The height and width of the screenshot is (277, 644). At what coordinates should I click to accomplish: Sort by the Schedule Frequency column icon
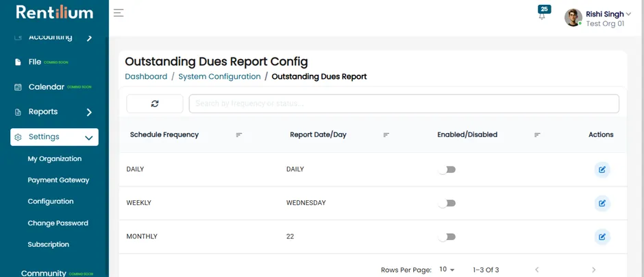click(x=239, y=135)
